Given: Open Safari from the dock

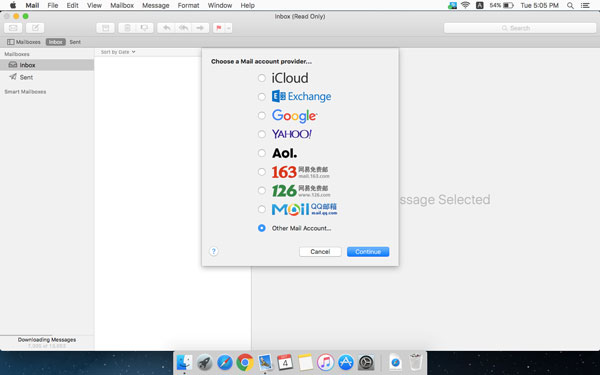Looking at the screenshot, I should pos(225,362).
